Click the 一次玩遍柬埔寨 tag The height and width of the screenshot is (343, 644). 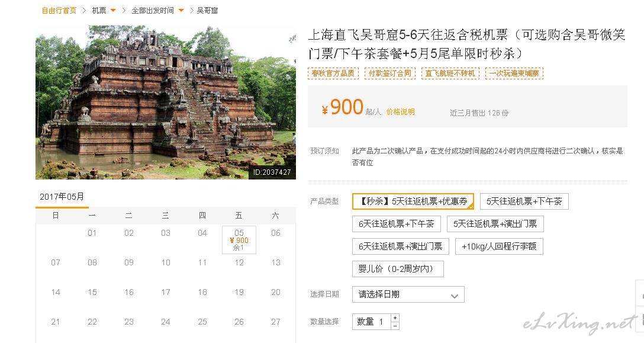(514, 73)
